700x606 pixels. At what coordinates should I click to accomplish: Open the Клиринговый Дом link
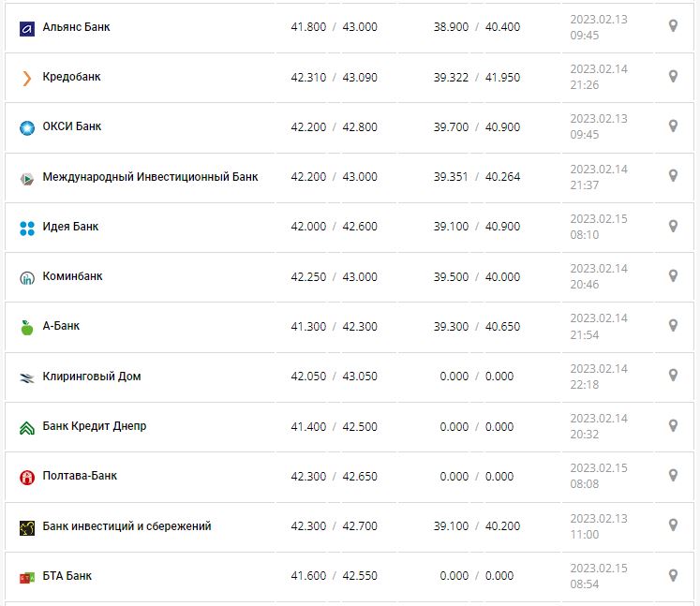pyautogui.click(x=92, y=377)
